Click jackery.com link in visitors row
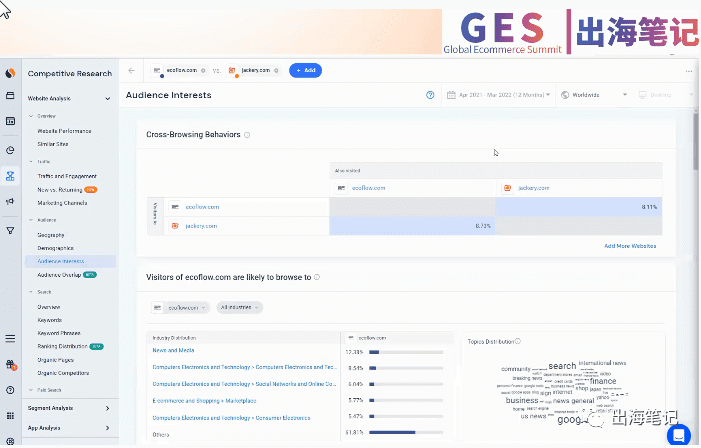Viewport: 701px width, 448px height. 201,226
